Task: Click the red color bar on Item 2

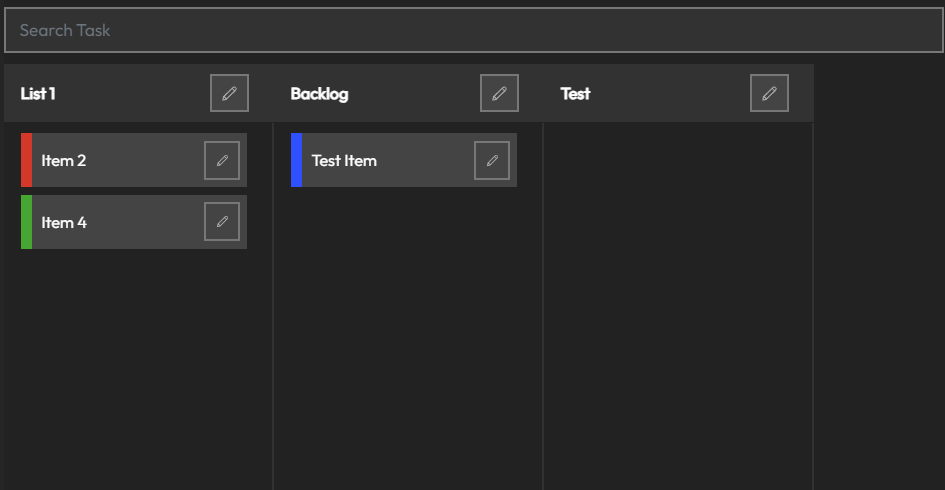Action: pos(26,160)
